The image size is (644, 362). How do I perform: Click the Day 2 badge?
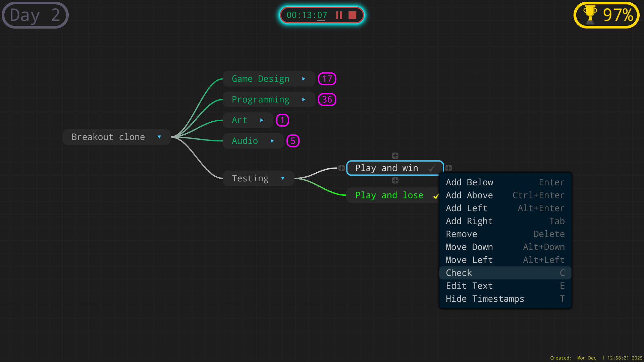pyautogui.click(x=35, y=15)
